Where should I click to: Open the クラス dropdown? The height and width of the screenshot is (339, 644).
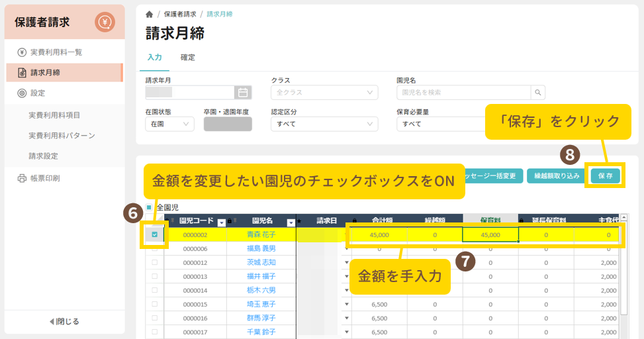point(324,93)
